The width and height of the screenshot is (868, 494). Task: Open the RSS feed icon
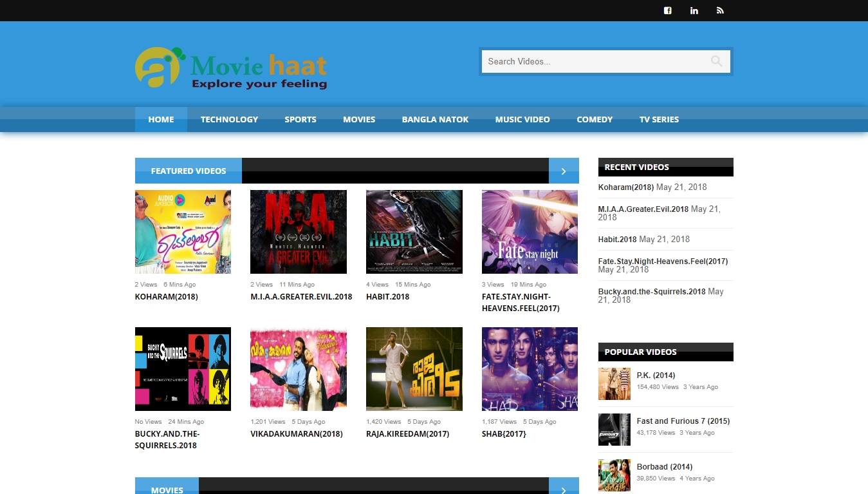pyautogui.click(x=720, y=10)
